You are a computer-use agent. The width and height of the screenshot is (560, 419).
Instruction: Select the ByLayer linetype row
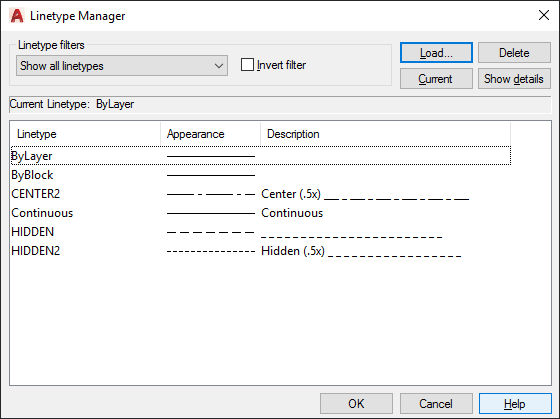261,156
